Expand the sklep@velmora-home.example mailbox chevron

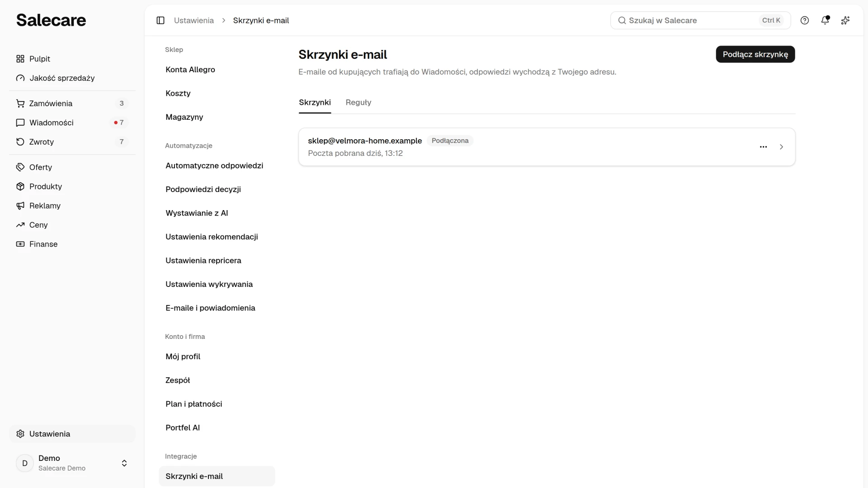click(x=782, y=147)
